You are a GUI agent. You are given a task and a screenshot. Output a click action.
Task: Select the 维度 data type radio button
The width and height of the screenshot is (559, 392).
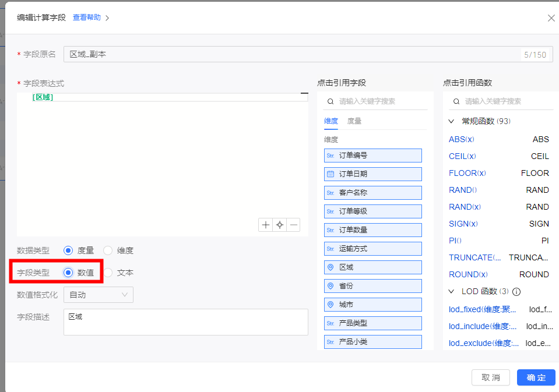[108, 250]
